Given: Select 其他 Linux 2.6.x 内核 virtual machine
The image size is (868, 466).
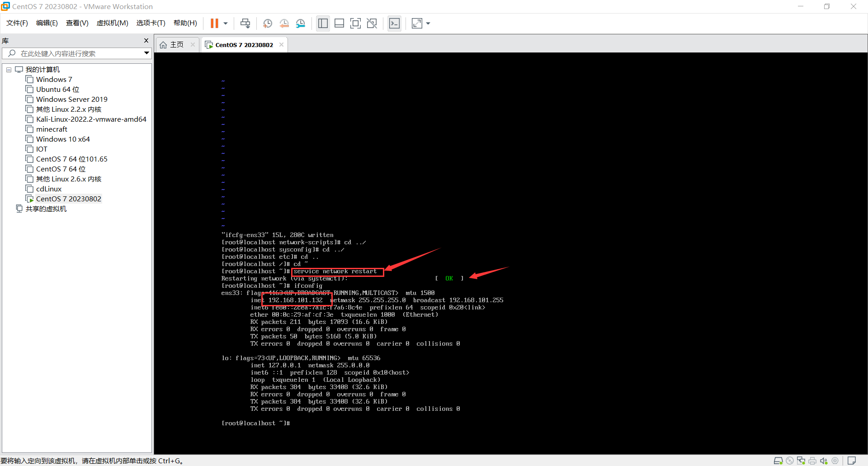Looking at the screenshot, I should [68, 179].
